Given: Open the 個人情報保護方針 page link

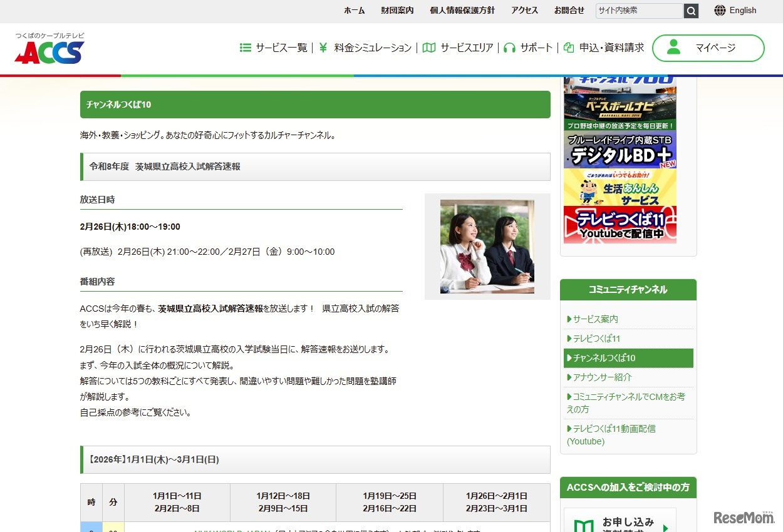Looking at the screenshot, I should (462, 10).
